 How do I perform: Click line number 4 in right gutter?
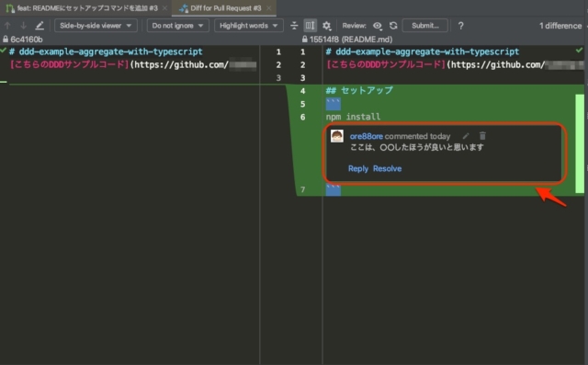[x=302, y=91]
